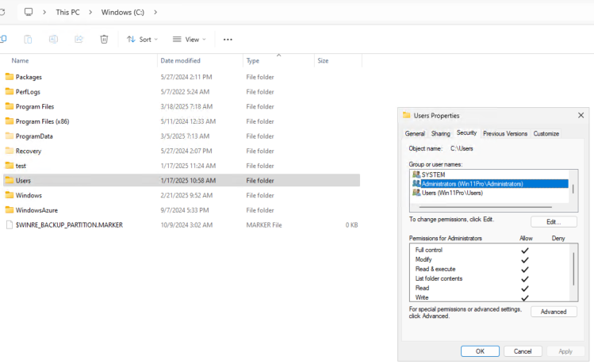Open the View dropdown
The height and width of the screenshot is (364, 594).
[x=190, y=40]
